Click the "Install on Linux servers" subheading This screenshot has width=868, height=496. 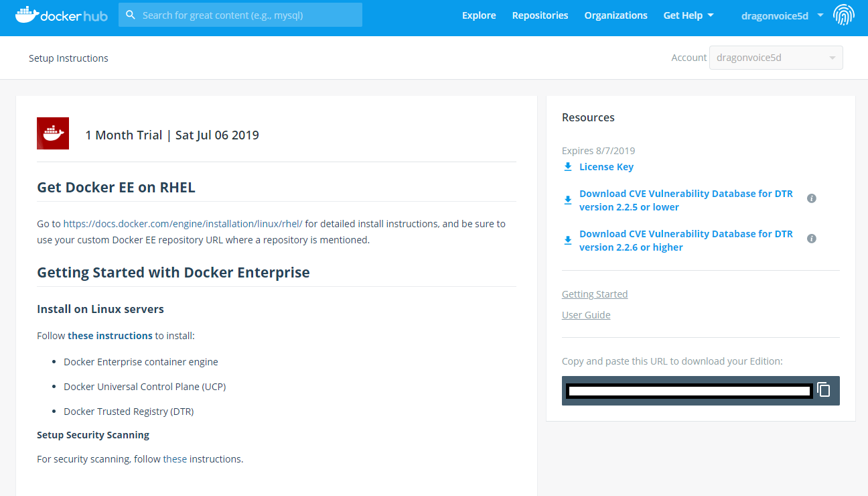pyautogui.click(x=100, y=309)
